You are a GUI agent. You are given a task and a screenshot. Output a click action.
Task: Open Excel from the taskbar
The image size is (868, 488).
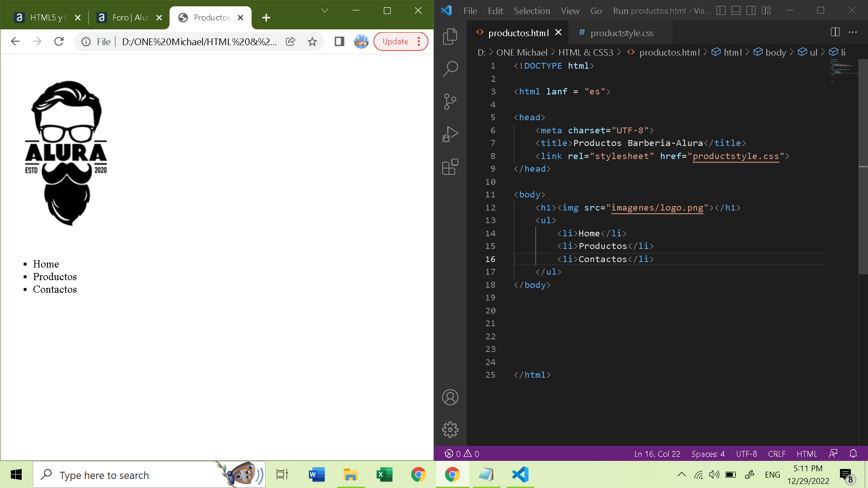coord(384,474)
